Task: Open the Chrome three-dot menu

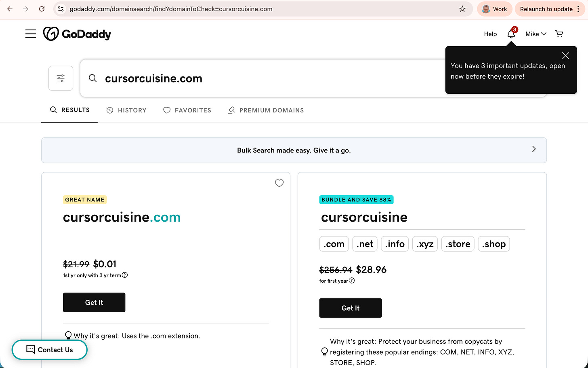Action: point(579,9)
